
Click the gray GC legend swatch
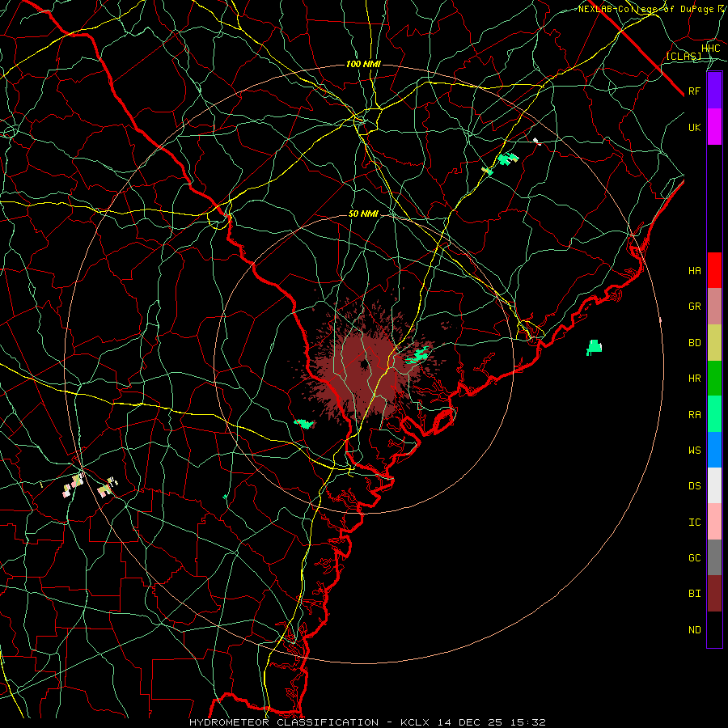(x=714, y=557)
